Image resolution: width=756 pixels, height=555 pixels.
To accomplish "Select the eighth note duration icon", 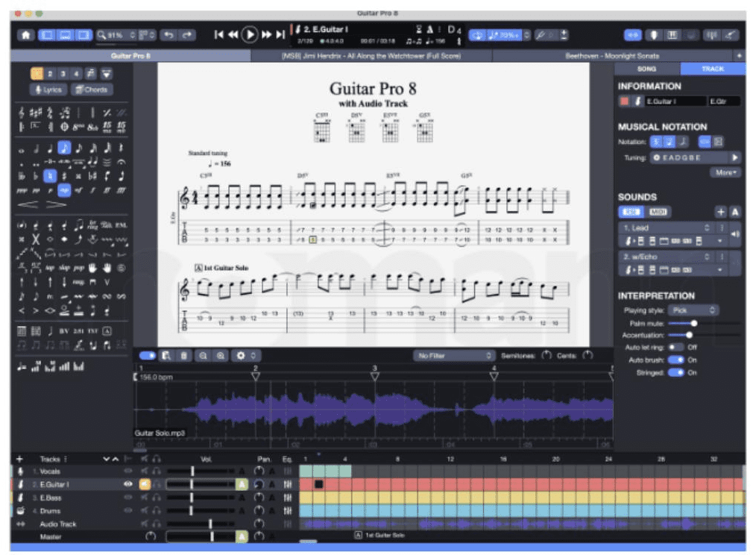I will coord(64,148).
